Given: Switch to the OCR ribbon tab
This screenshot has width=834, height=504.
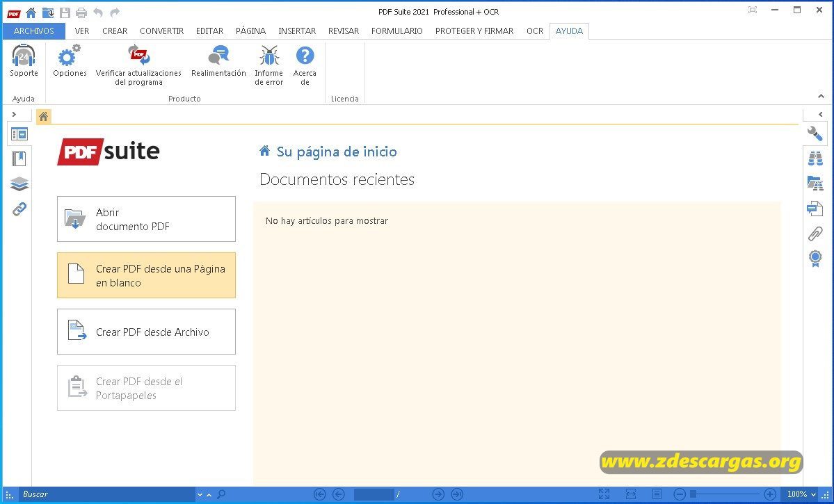Looking at the screenshot, I should [534, 31].
